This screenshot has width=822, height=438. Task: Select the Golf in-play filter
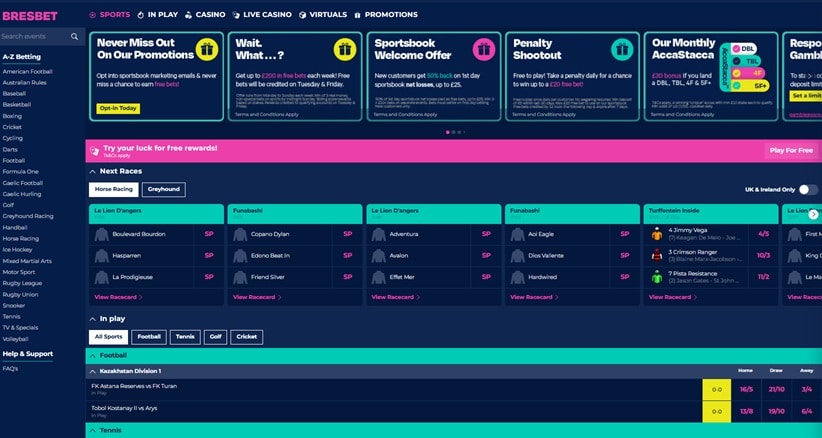coord(215,337)
